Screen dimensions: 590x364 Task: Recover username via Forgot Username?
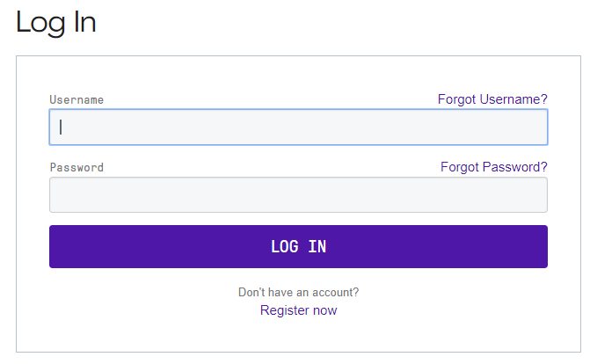coord(492,99)
